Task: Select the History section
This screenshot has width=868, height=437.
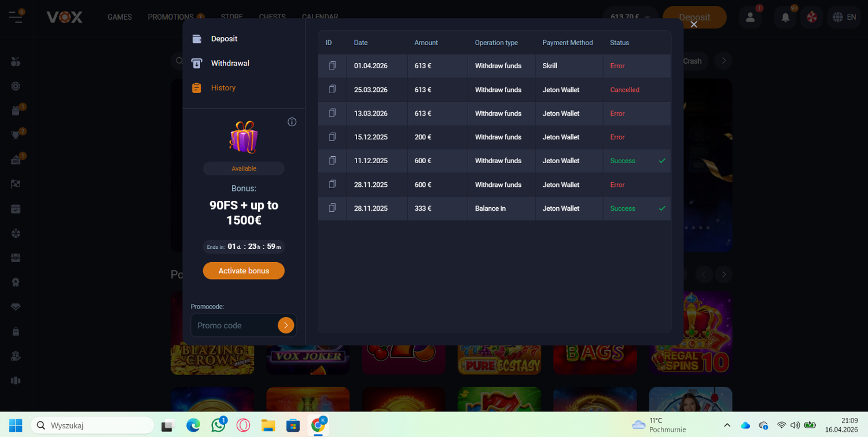Action: 223,88
